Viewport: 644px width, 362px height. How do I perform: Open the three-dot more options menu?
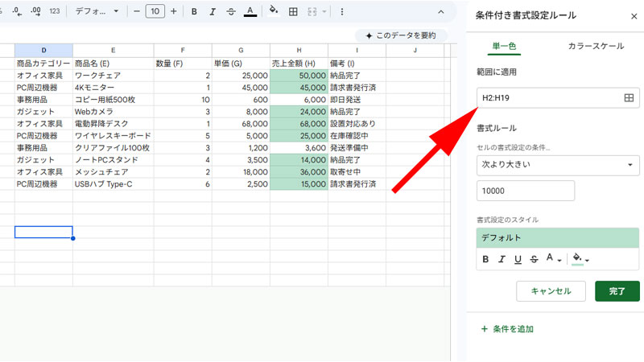coord(341,12)
